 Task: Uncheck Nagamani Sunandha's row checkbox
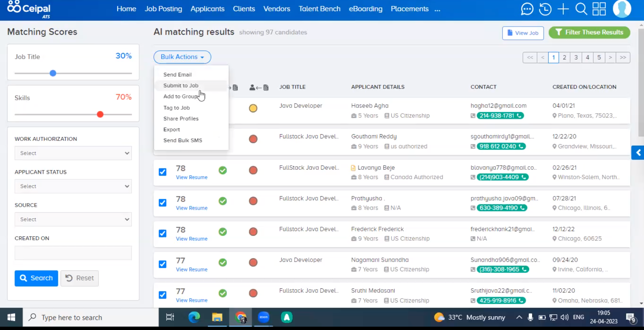tap(163, 264)
